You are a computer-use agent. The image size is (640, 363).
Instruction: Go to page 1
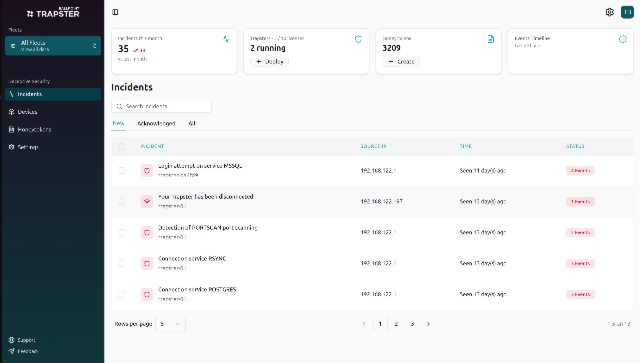tap(380, 324)
